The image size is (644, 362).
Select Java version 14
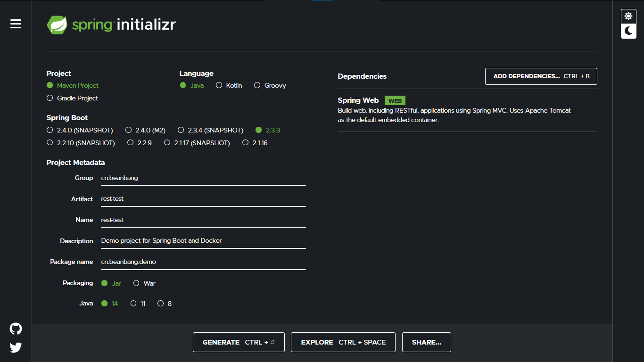pos(110,304)
